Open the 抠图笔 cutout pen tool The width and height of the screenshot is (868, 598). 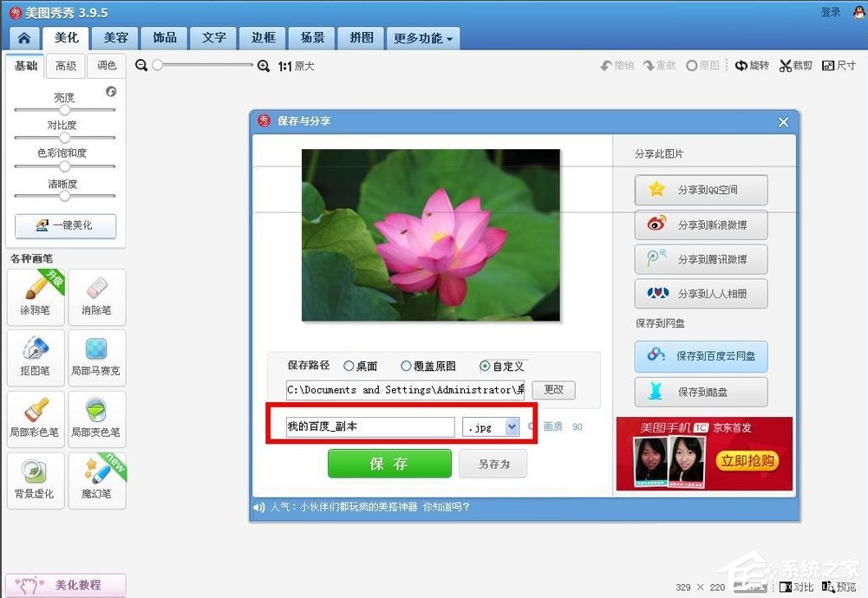click(35, 358)
